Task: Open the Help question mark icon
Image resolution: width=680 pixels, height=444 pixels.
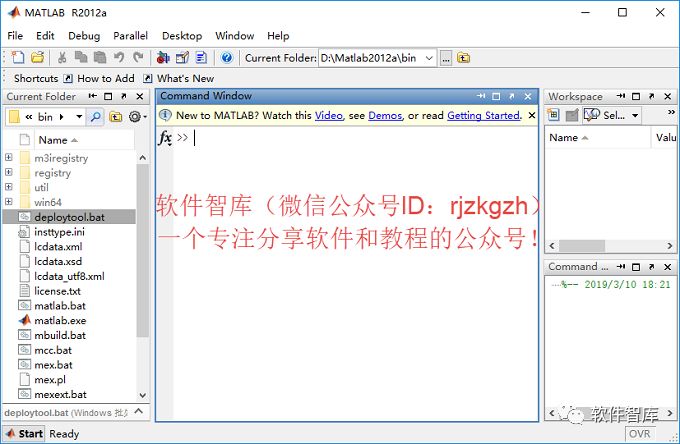Action: pyautogui.click(x=227, y=57)
